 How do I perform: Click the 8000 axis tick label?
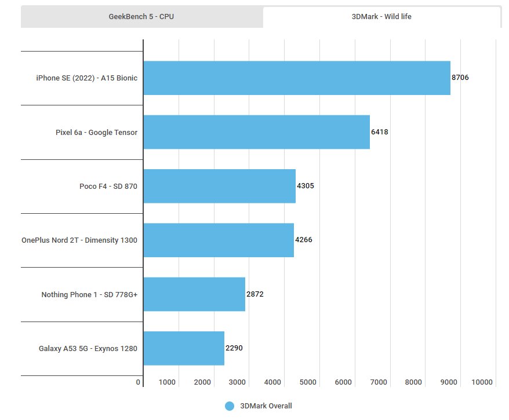point(413,382)
